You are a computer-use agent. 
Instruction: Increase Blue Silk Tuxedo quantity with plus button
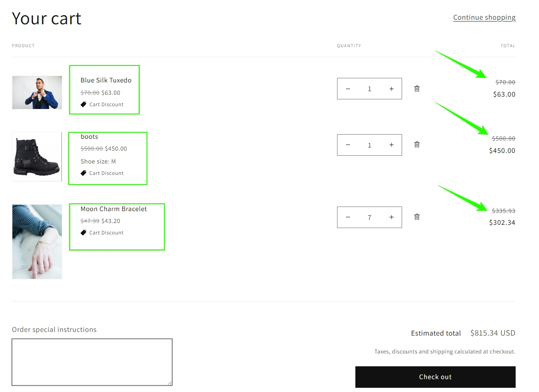392,88
